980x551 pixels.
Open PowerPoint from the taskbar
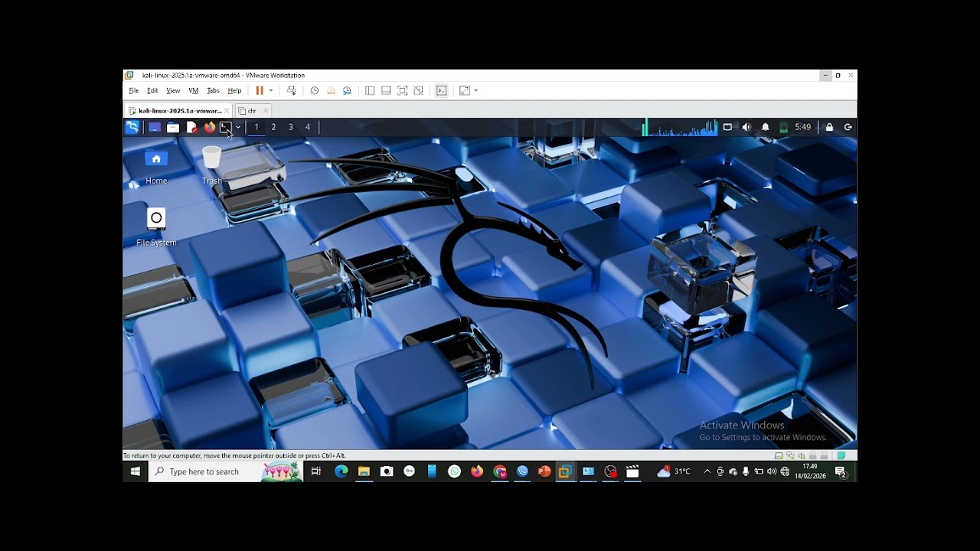tap(544, 471)
